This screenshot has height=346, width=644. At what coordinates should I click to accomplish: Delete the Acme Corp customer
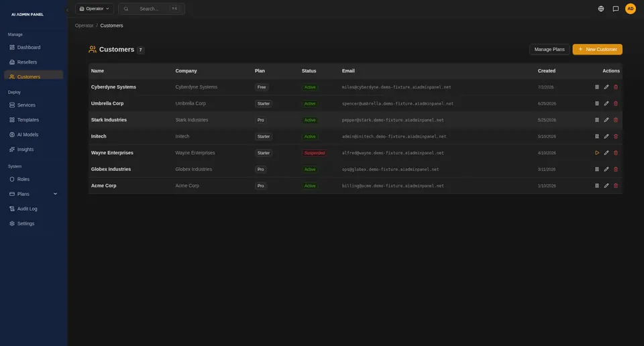click(x=616, y=186)
